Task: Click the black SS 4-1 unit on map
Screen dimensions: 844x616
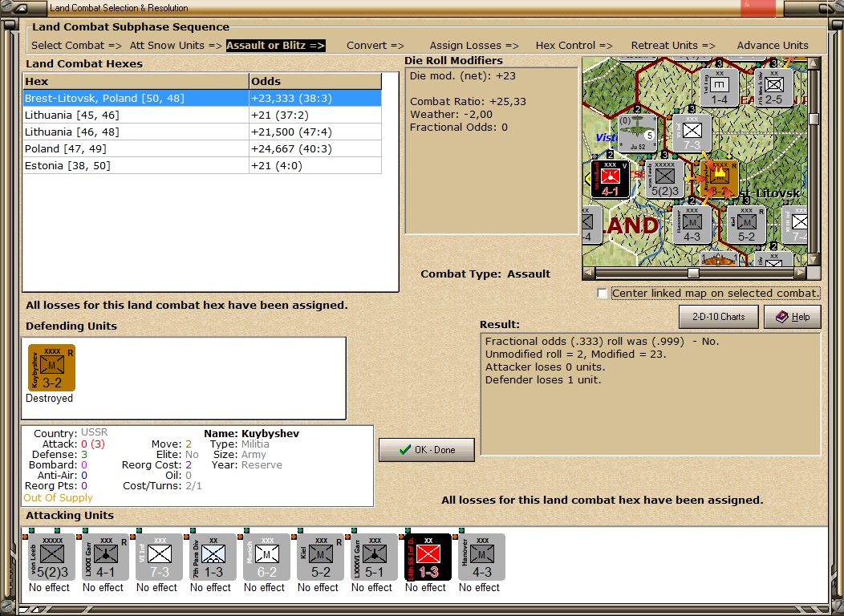Action: point(611,179)
